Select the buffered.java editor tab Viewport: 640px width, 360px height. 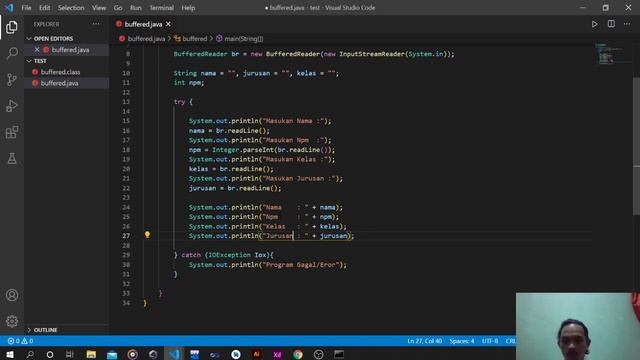click(x=143, y=24)
